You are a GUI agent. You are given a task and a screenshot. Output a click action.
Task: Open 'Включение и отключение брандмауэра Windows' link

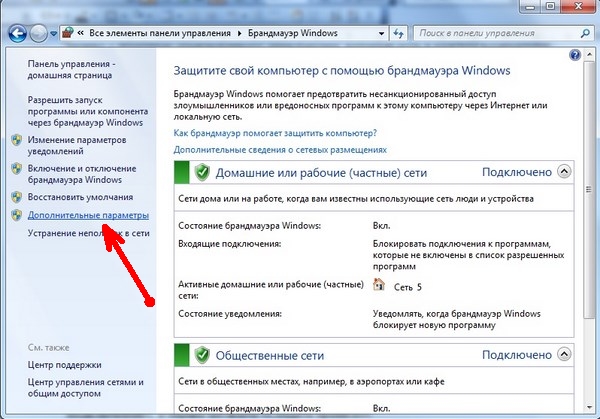click(82, 174)
